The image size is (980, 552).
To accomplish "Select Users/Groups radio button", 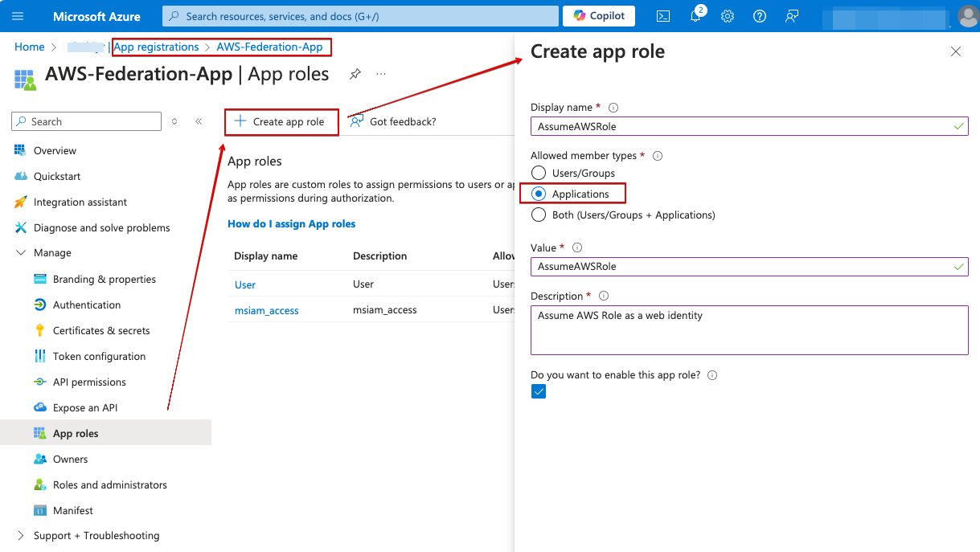I will click(x=539, y=173).
